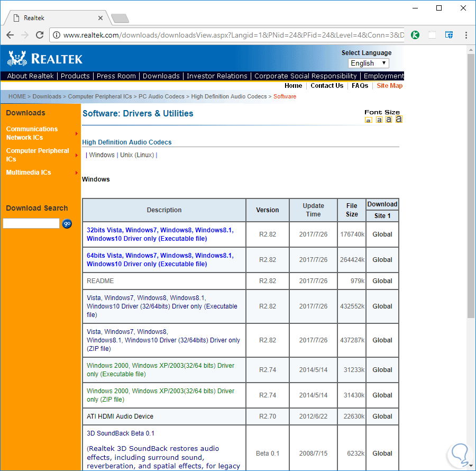Click Global for 437287k ZIP row

[382, 340]
